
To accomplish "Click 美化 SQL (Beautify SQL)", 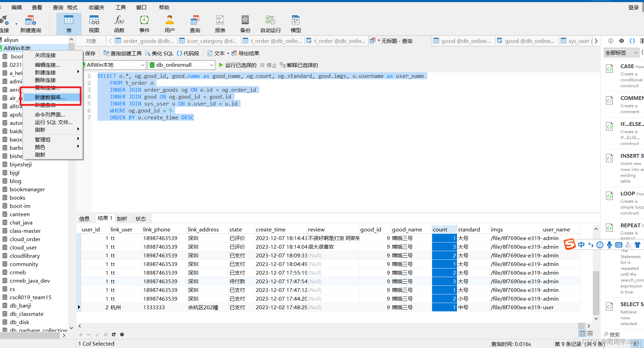I will 159,53.
